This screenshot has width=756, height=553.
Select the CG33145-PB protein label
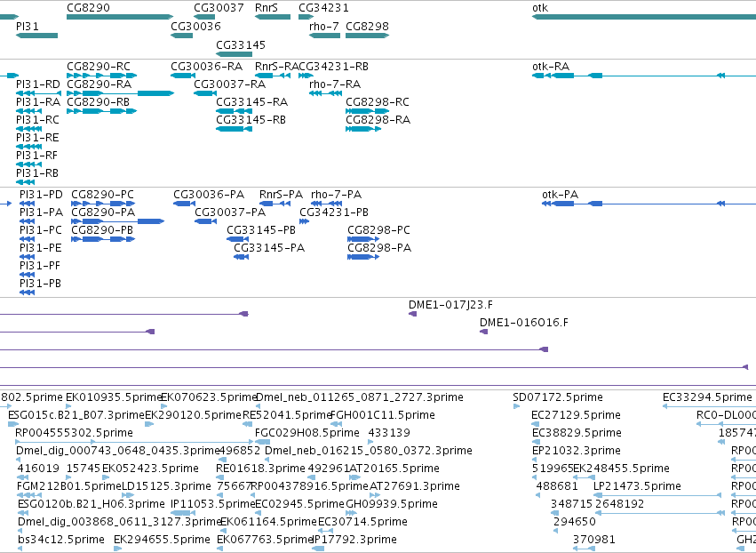tap(261, 230)
